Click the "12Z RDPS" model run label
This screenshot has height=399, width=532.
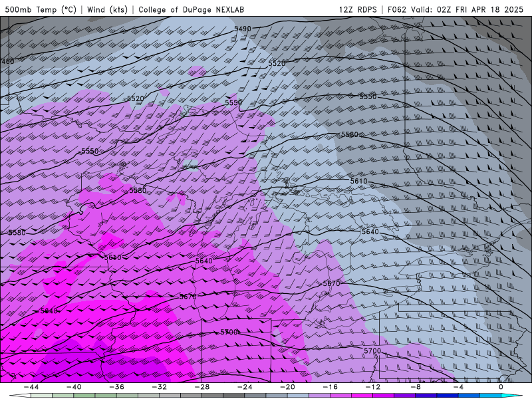[x=358, y=9]
